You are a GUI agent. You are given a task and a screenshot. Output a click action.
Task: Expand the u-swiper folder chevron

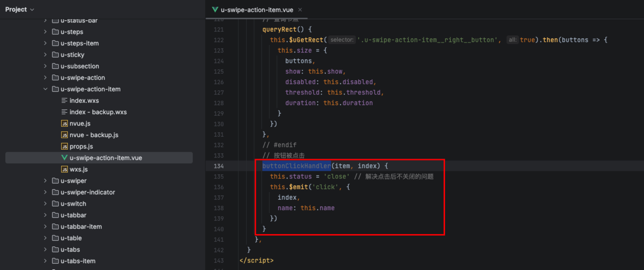[45, 181]
